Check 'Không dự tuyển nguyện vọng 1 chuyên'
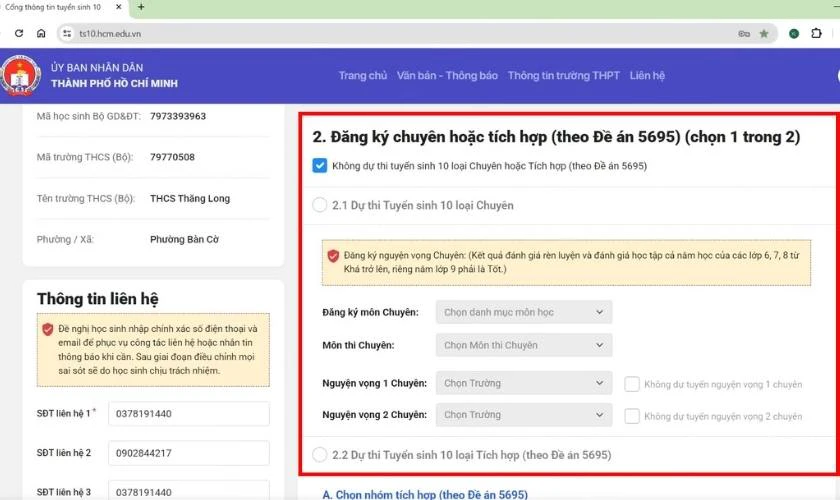Viewport: 840px width, 500px height. (x=632, y=383)
